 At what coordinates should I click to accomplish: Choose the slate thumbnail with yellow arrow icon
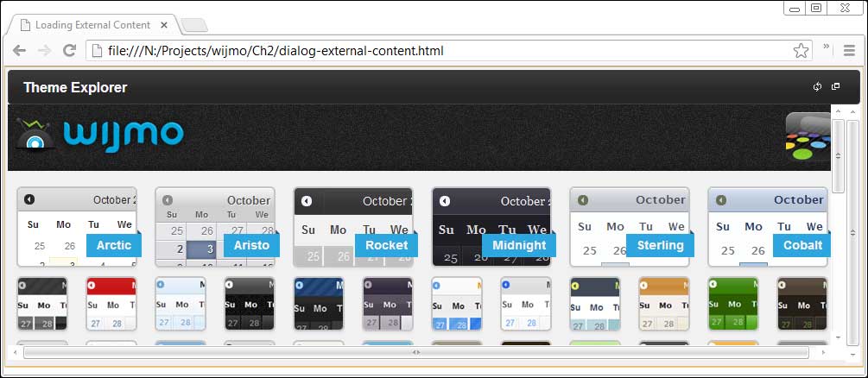tap(595, 304)
